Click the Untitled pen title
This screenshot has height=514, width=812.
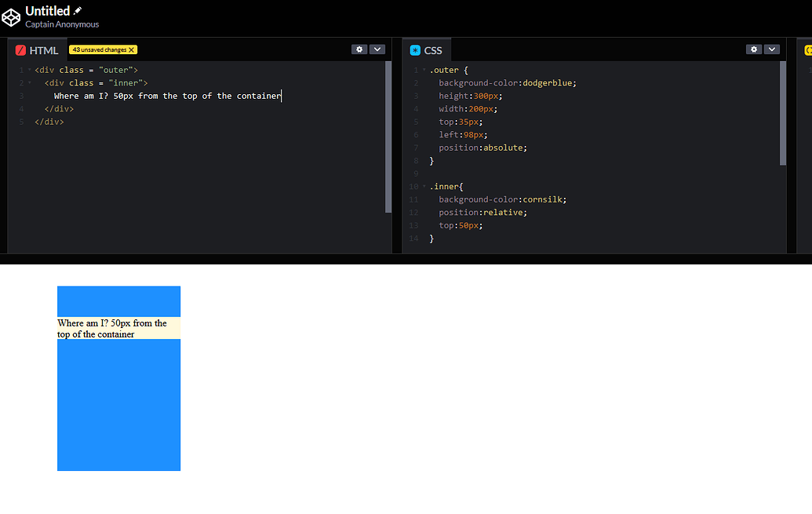pyautogui.click(x=48, y=11)
